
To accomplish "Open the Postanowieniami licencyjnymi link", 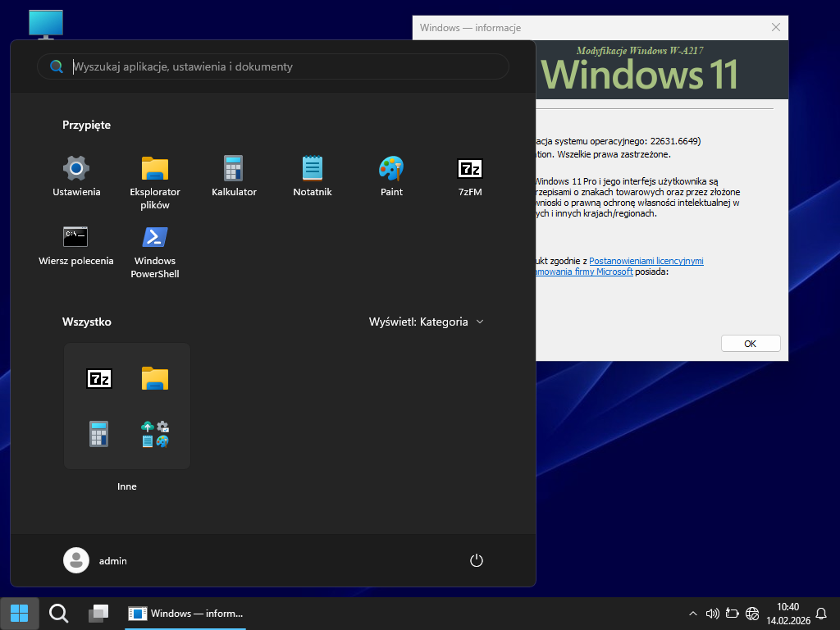I will click(x=646, y=261).
